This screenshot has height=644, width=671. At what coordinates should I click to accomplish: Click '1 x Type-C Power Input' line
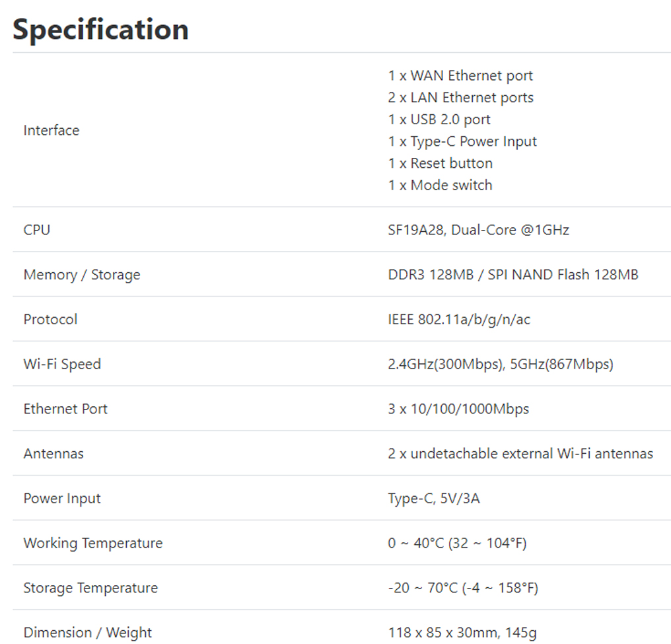tap(462, 141)
